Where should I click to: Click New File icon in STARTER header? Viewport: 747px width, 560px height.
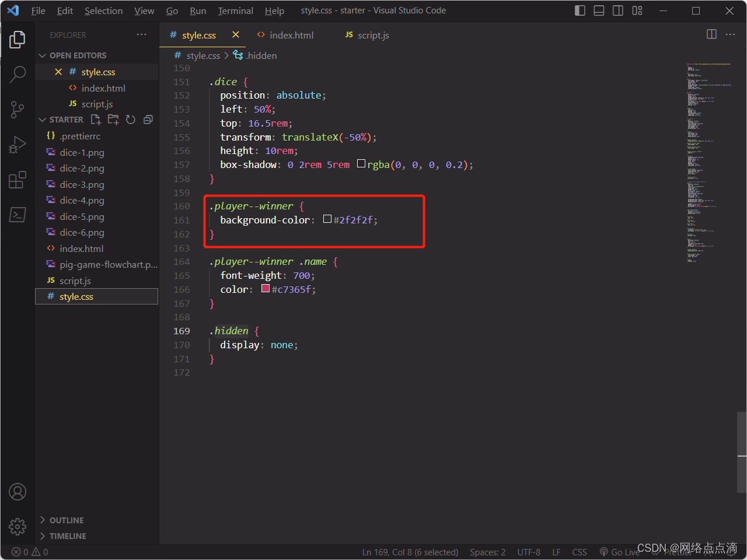click(x=96, y=120)
